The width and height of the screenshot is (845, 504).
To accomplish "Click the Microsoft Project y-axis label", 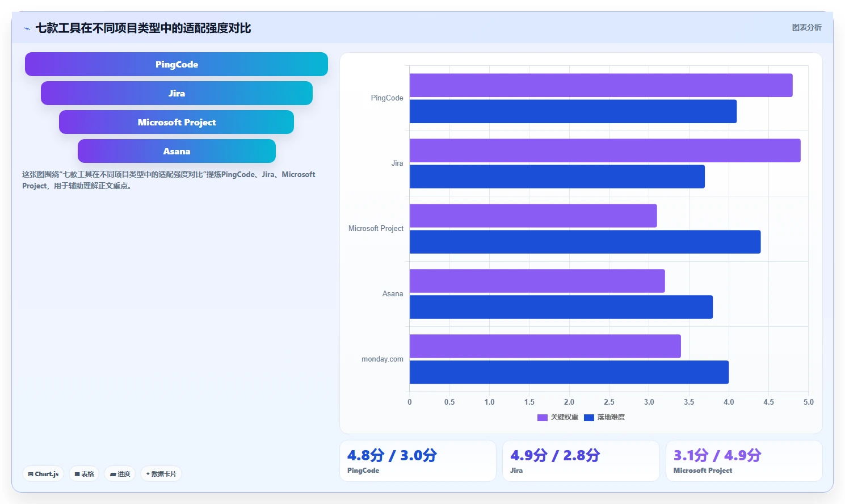I will pyautogui.click(x=376, y=229).
